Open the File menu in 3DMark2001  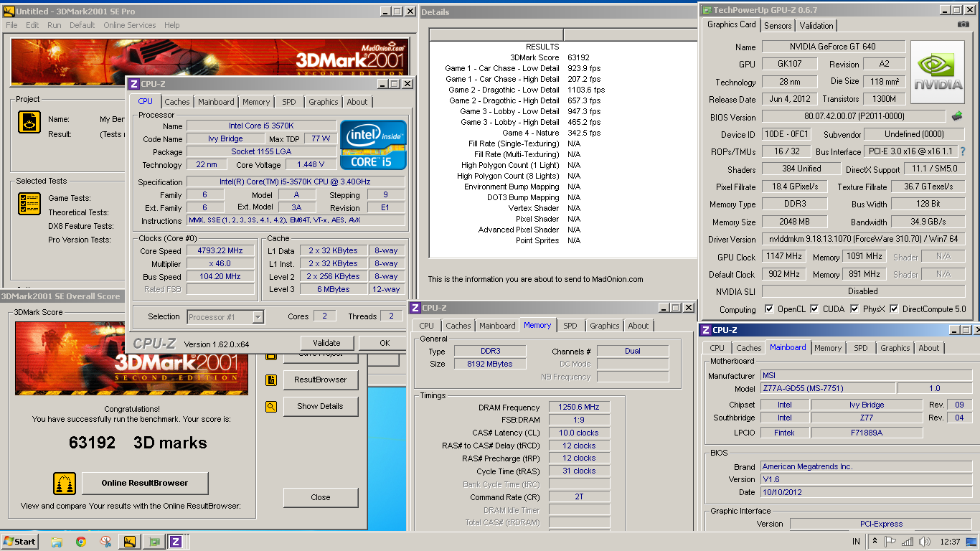pyautogui.click(x=11, y=25)
